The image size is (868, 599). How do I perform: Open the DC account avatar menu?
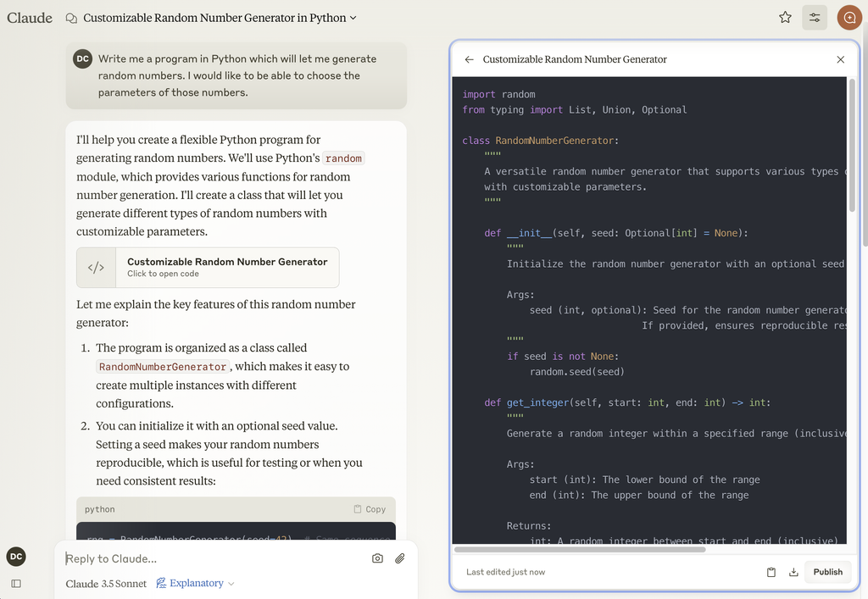tap(15, 557)
